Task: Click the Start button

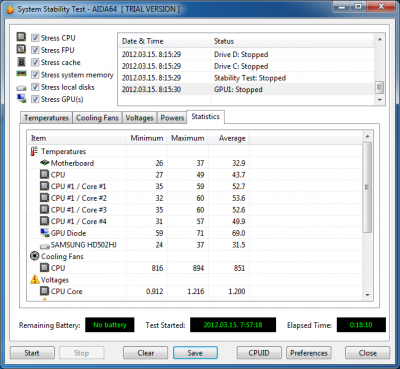Action: tap(32, 353)
